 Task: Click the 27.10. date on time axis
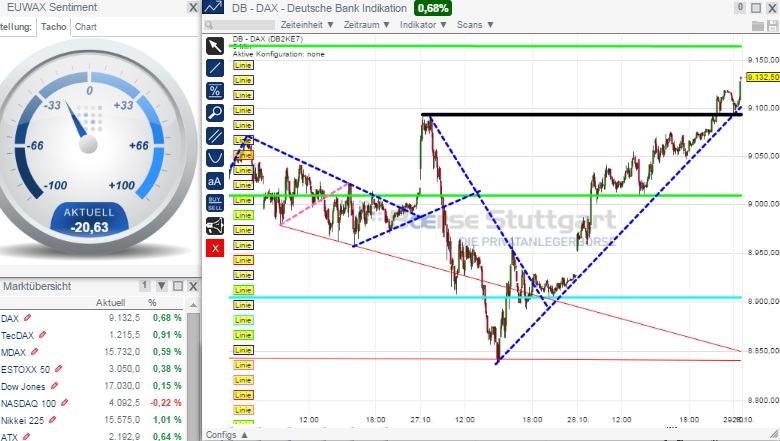[421, 420]
